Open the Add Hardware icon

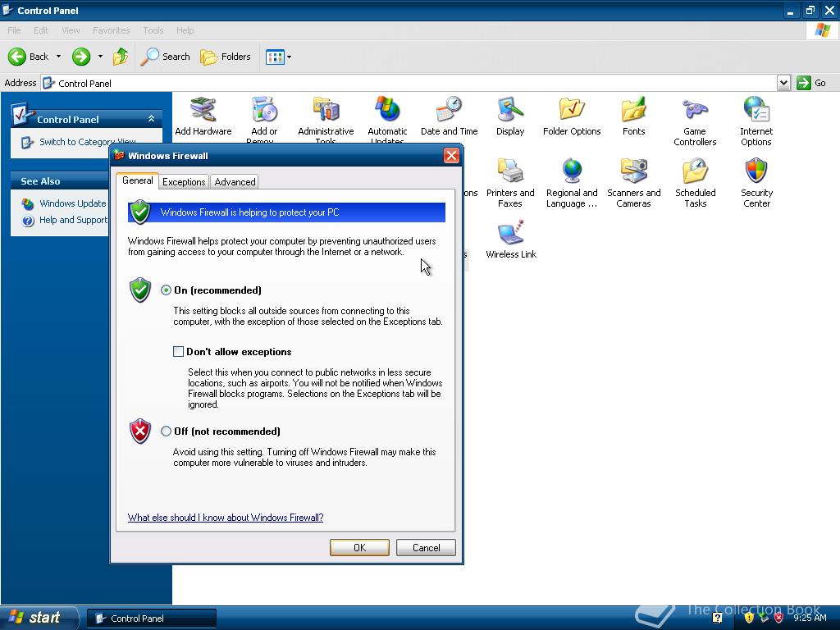pyautogui.click(x=203, y=115)
